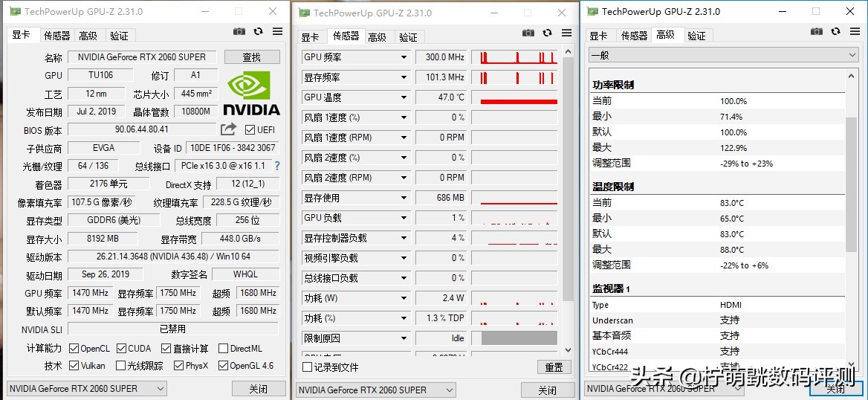This screenshot has height=400, width=868.
Task: Open the GPU 频率 sensor dropdown
Action: (x=404, y=57)
